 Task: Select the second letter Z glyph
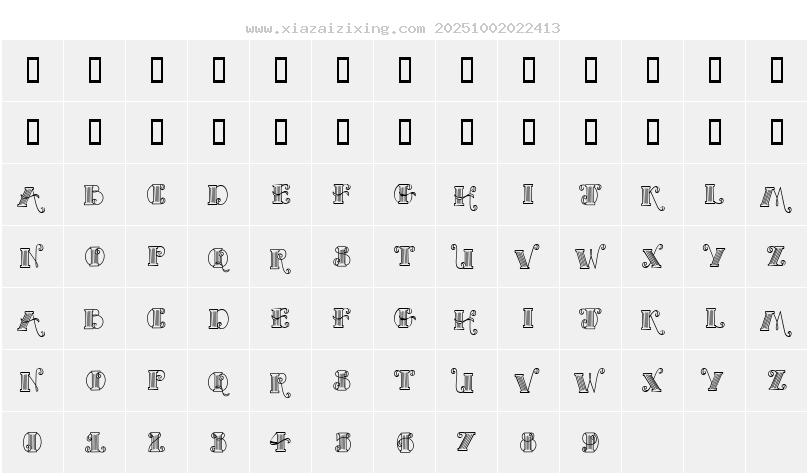[x=776, y=381]
